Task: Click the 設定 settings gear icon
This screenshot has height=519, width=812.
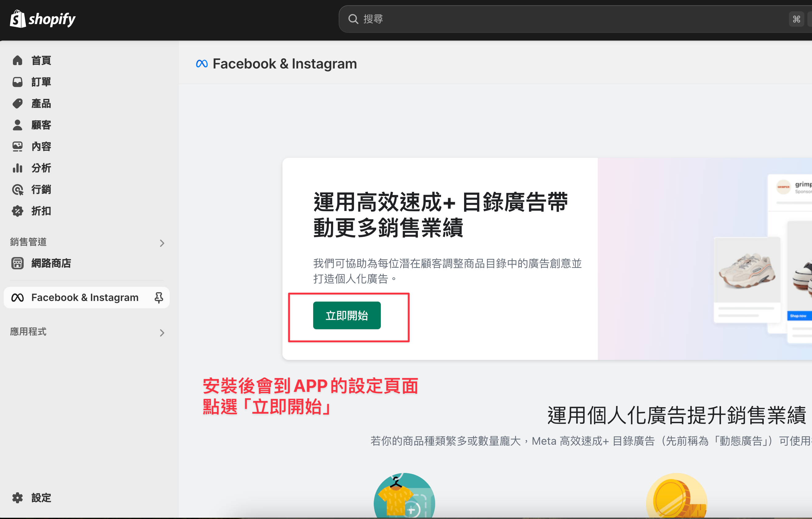Action: point(18,498)
